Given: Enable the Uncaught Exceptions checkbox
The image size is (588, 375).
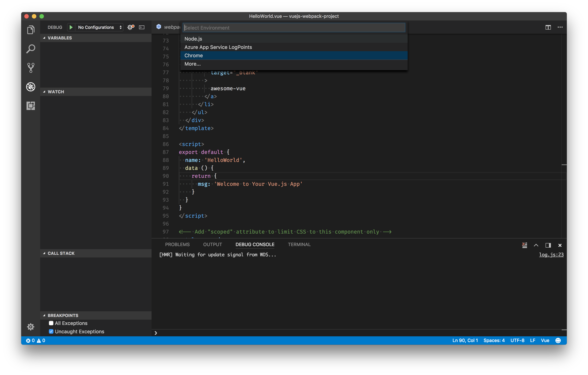Looking at the screenshot, I should 51,331.
